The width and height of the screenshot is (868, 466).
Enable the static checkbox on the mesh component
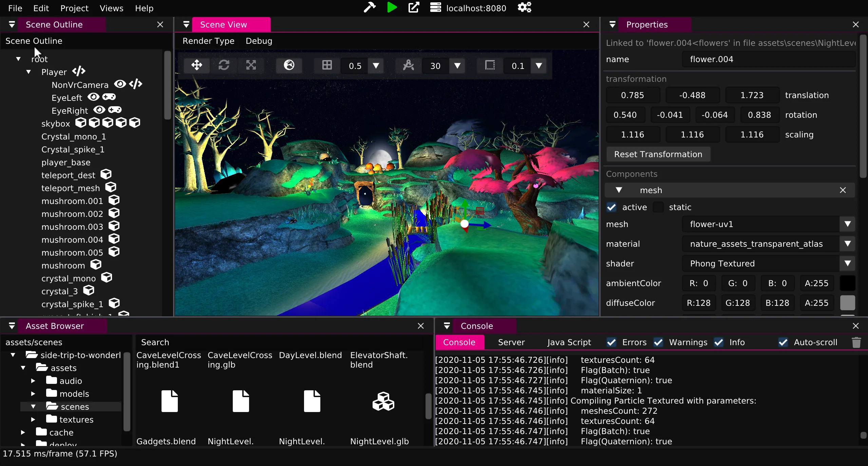[658, 207]
